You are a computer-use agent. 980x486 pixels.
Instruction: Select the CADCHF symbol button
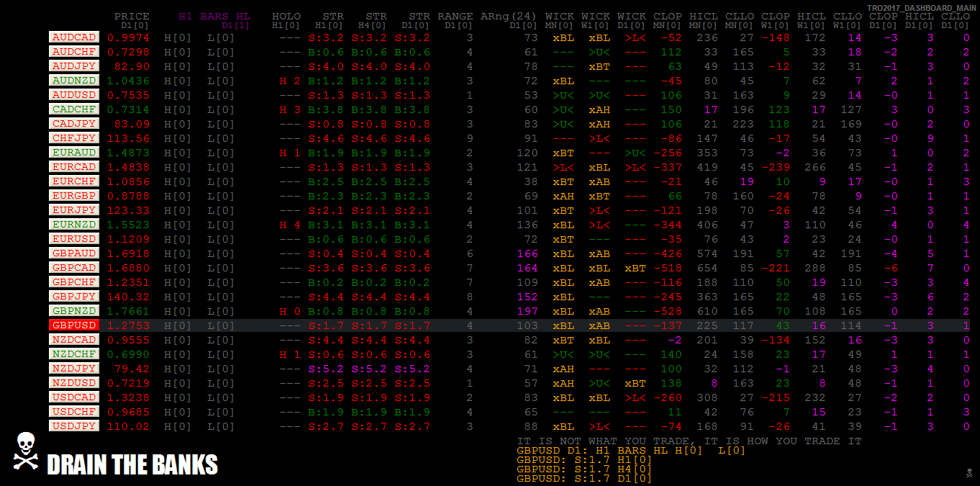(x=74, y=109)
